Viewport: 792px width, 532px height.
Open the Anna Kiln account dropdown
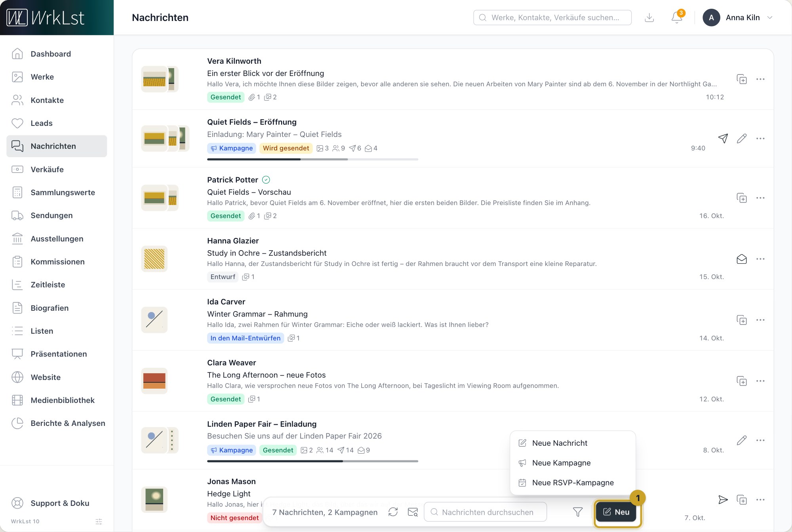click(x=738, y=17)
